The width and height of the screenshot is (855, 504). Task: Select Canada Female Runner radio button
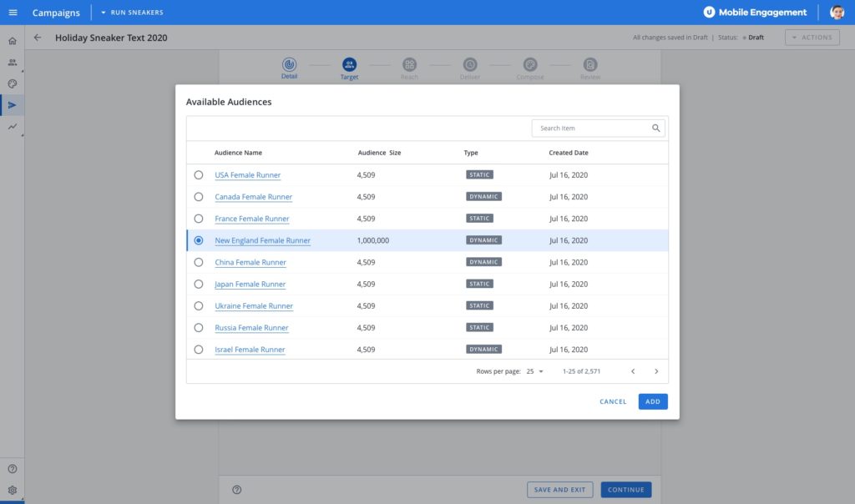pyautogui.click(x=199, y=197)
